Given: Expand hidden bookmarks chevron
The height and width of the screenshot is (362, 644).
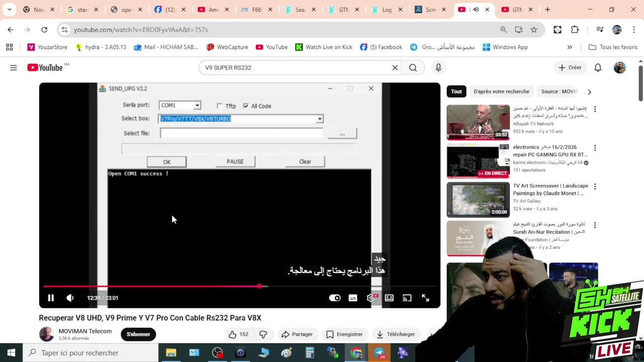Looking at the screenshot, I should tap(570, 47).
